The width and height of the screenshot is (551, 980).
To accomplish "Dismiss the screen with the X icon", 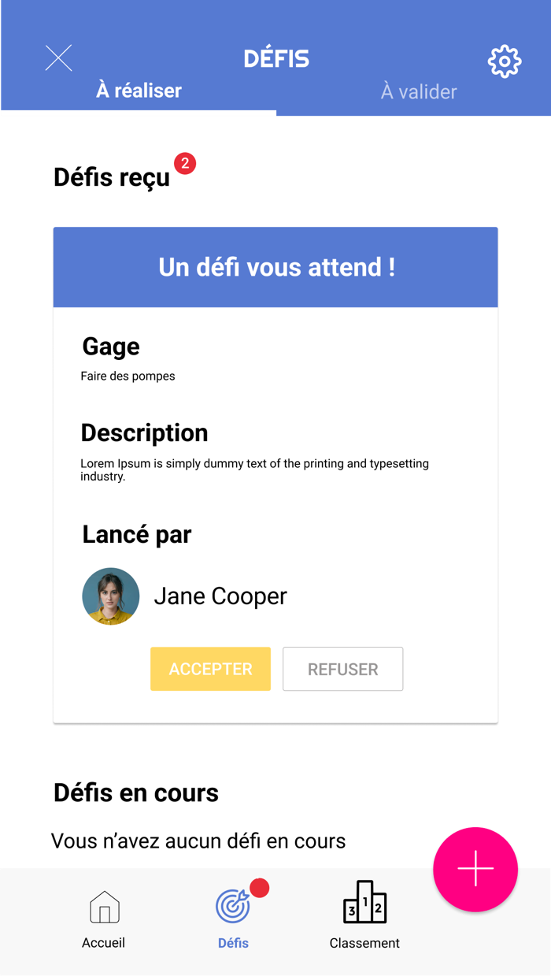I will [x=58, y=58].
